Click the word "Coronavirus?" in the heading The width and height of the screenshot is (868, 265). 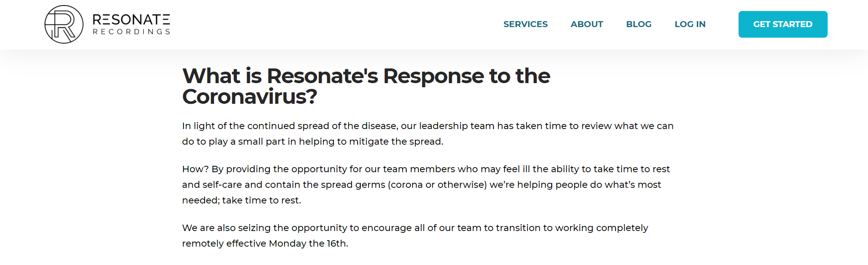[249, 97]
